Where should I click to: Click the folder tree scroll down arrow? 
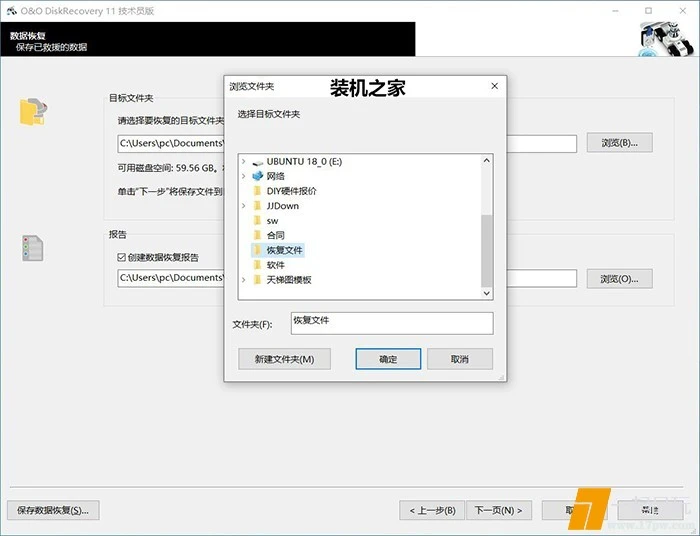click(487, 293)
